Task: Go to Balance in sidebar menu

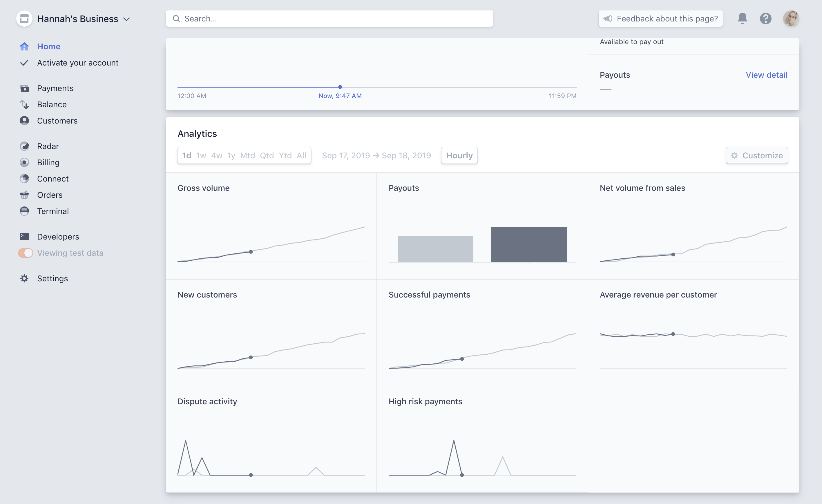Action: [x=52, y=104]
